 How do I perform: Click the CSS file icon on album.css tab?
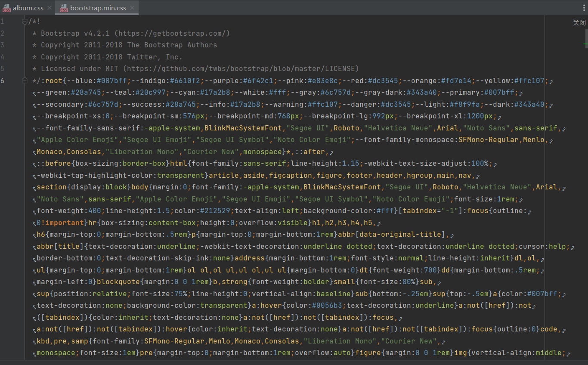6,8
